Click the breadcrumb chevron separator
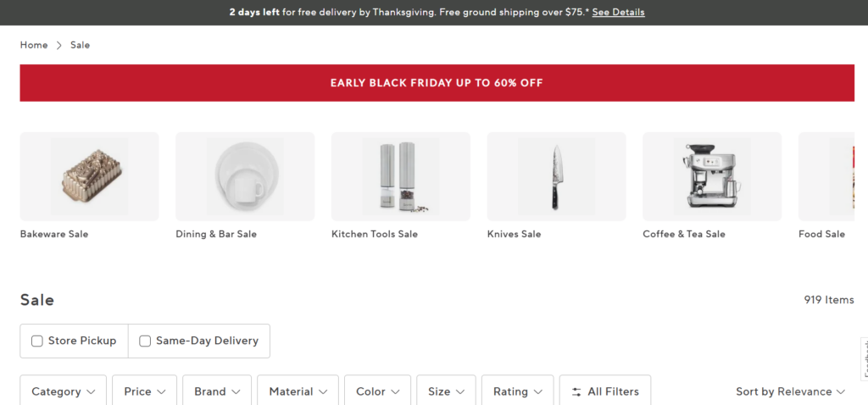This screenshot has height=405, width=868. coord(59,45)
